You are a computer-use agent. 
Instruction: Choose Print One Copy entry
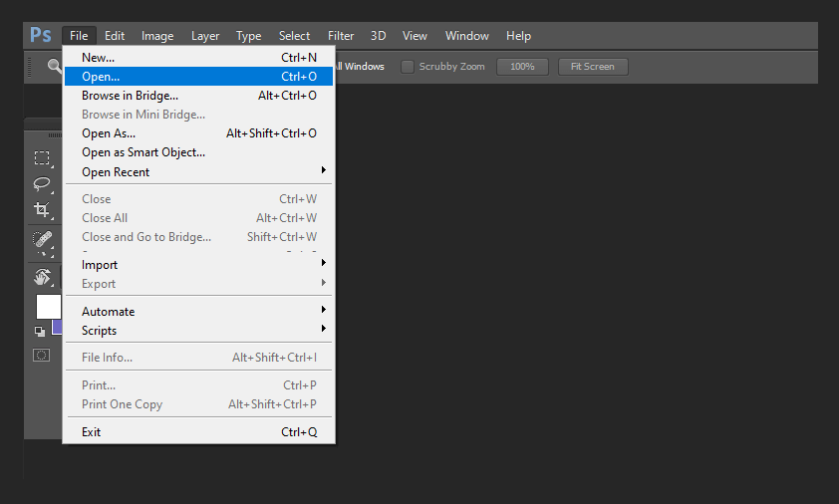click(x=198, y=404)
